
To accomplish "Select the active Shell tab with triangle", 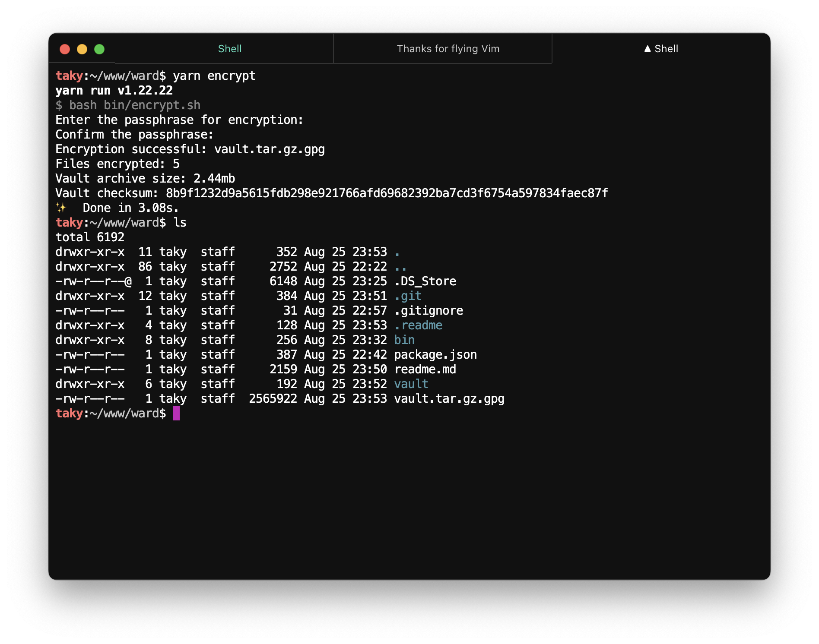I will click(661, 49).
